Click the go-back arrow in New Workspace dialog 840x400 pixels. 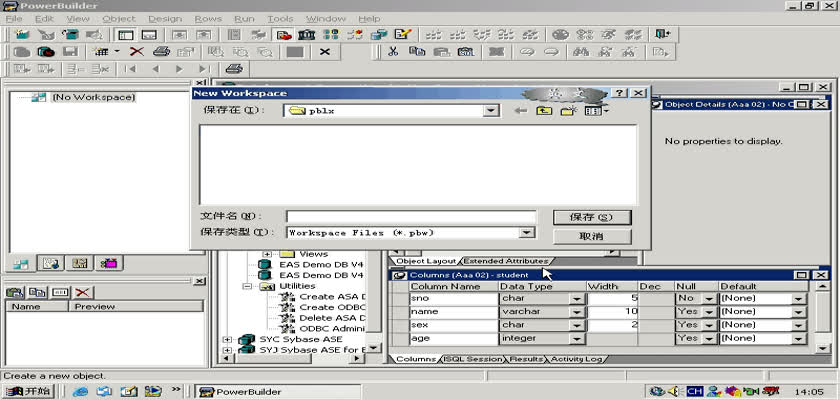point(520,111)
